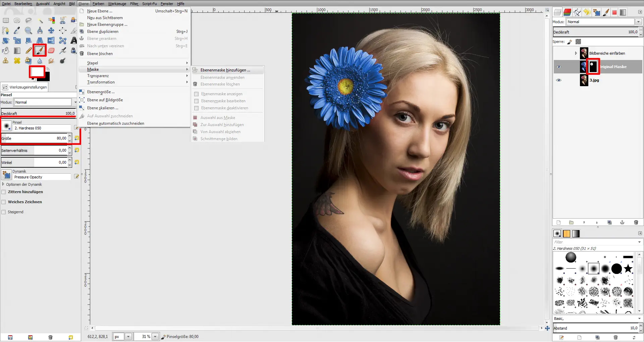Duplicate the layer using the copy button

[609, 223]
